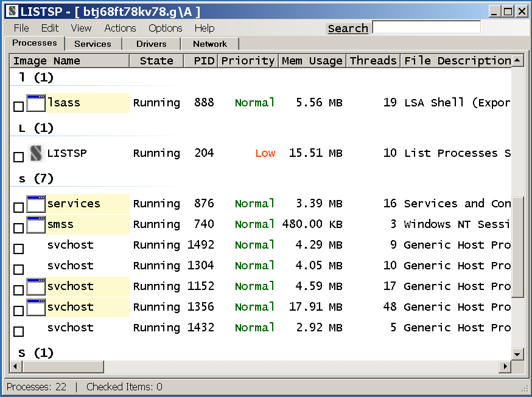Image resolution: width=532 pixels, height=397 pixels.
Task: Collapse the lowercase 'l (1)' group header
Action: coord(37,78)
